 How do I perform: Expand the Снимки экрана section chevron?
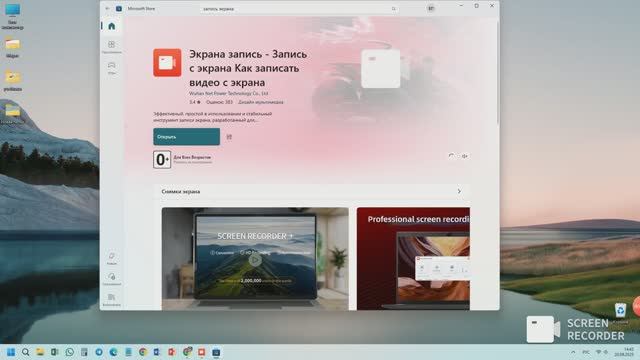tap(459, 191)
